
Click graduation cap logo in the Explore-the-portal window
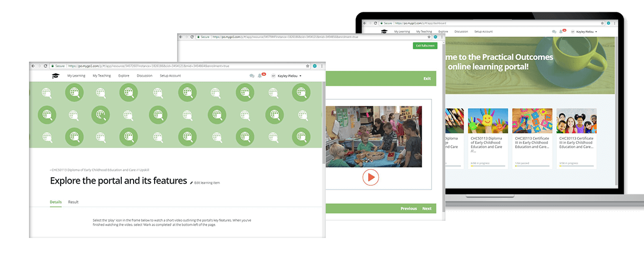55,76
